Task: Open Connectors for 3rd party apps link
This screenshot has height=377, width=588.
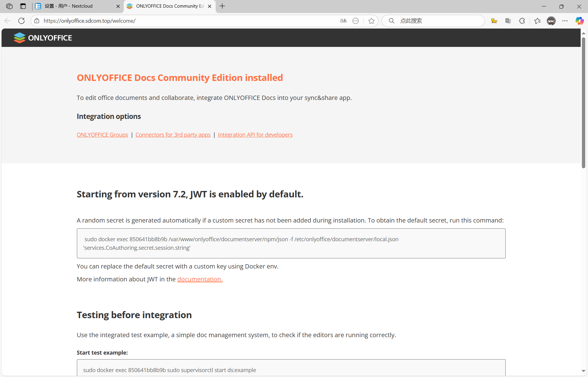Action: click(x=173, y=135)
